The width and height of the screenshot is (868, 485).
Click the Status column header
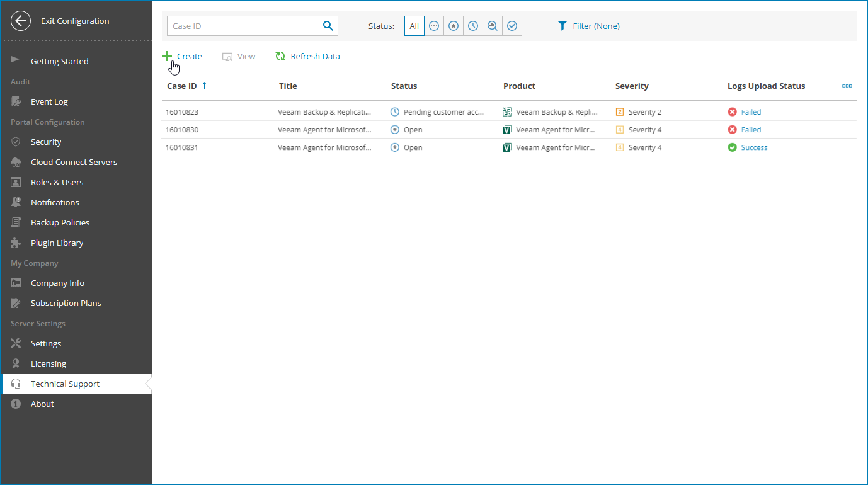[x=404, y=86]
